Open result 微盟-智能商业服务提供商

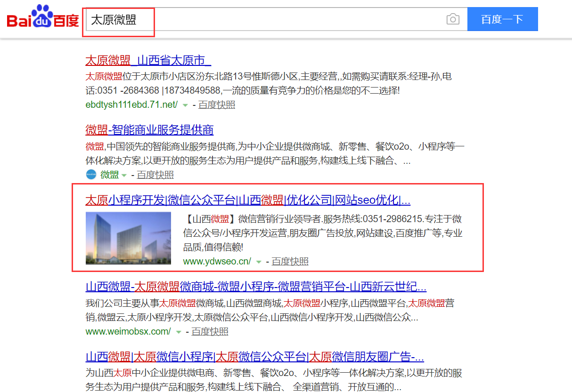point(149,130)
